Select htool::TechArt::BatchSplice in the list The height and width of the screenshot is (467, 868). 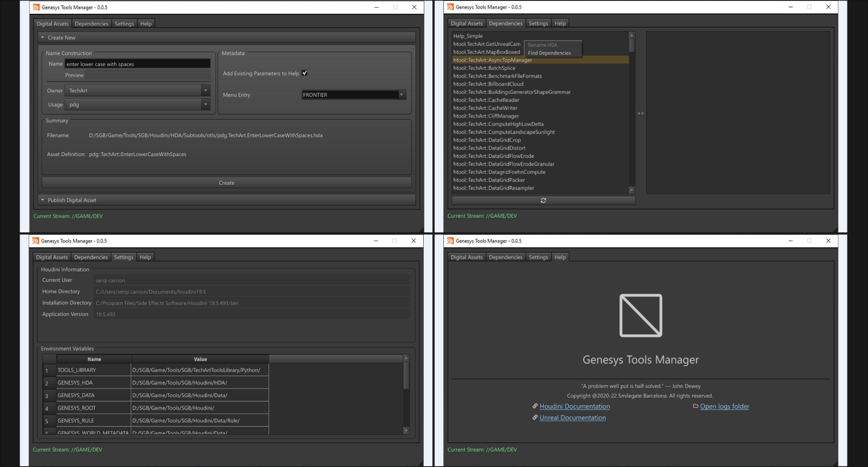pyautogui.click(x=541, y=68)
